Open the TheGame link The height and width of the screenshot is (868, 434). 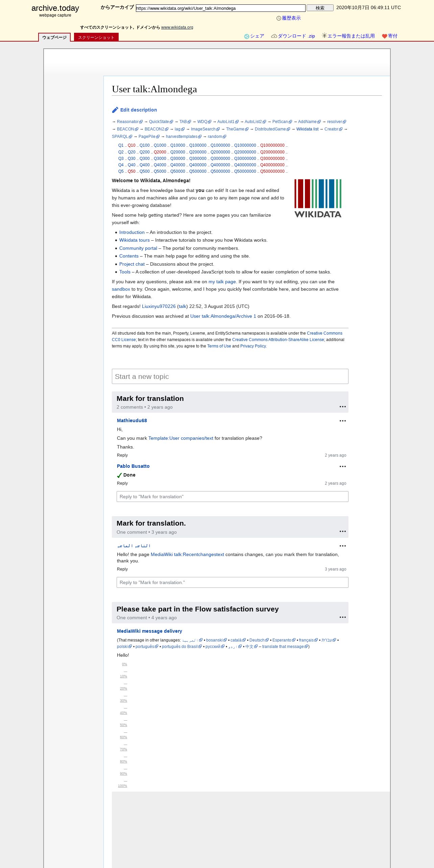coord(237,129)
